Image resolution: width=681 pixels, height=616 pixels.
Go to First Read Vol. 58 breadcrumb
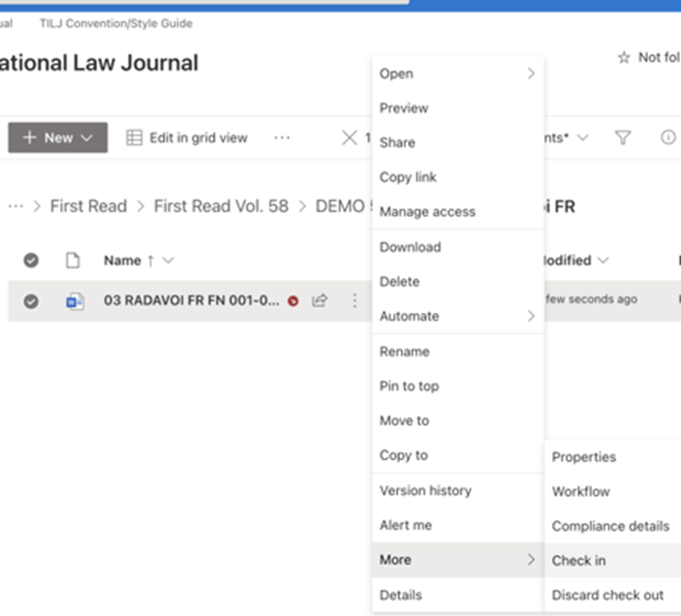click(x=221, y=206)
